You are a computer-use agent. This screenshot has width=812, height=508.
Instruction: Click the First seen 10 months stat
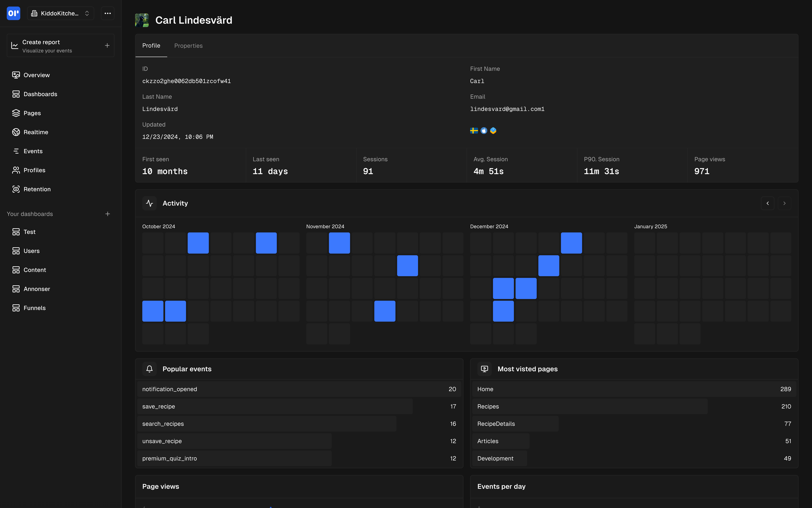click(191, 165)
